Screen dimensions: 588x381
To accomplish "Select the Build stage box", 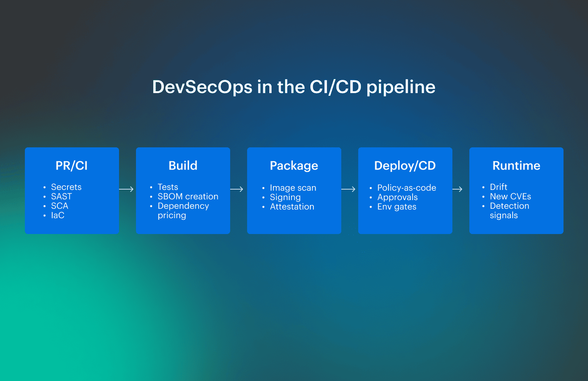I will (183, 190).
